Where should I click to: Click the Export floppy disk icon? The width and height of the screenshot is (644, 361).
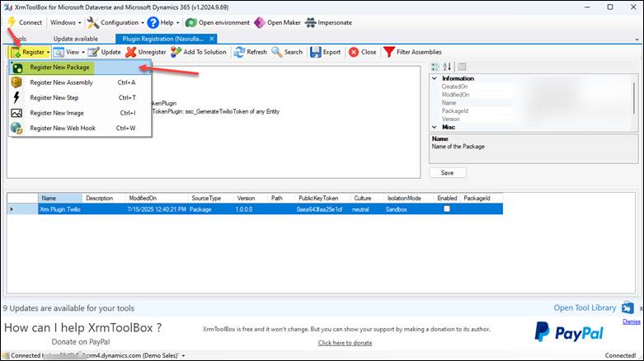pos(316,52)
